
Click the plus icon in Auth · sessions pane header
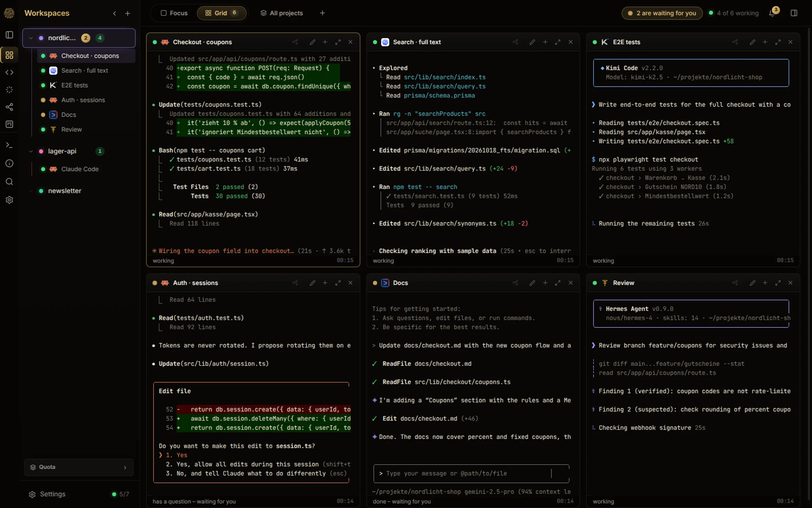(x=325, y=283)
